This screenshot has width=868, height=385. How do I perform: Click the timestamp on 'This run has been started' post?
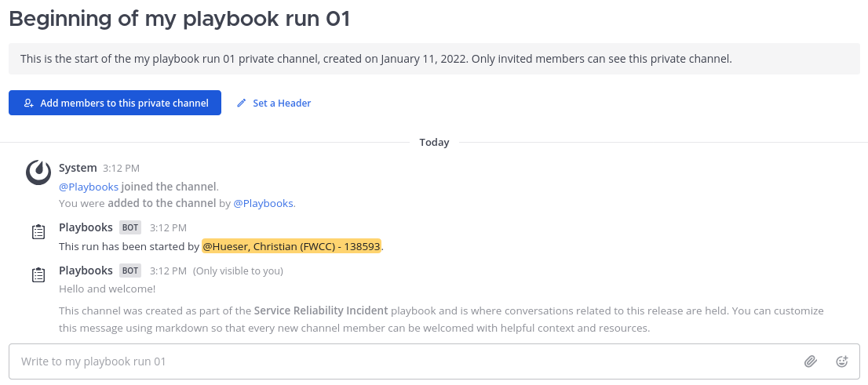[x=168, y=228]
